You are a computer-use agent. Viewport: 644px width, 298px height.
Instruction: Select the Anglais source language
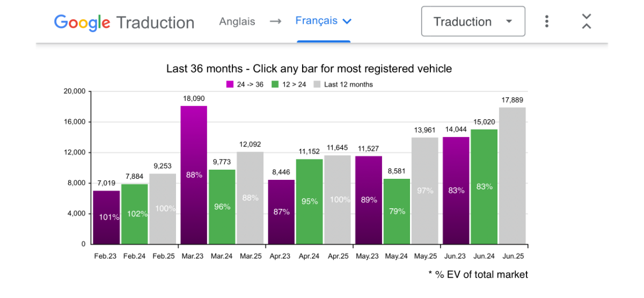(237, 21)
